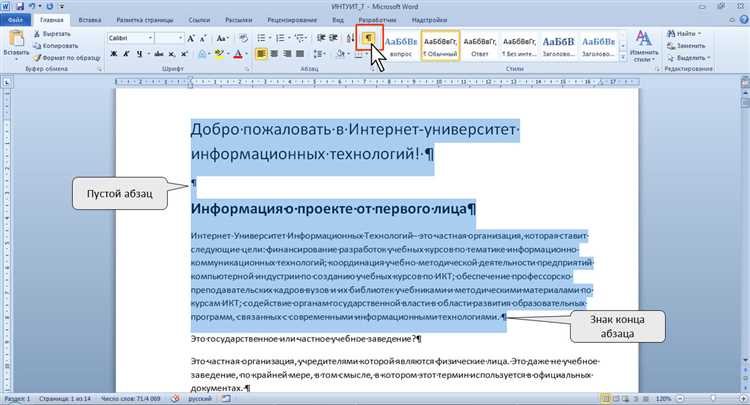Click the Sort A-Z icon
Image resolution: width=750 pixels, height=405 pixels.
point(350,38)
